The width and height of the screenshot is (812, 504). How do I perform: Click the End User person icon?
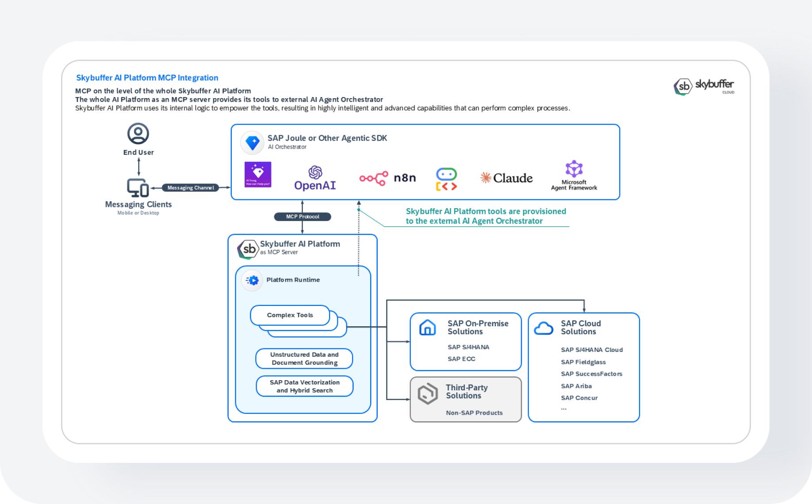[x=138, y=134]
